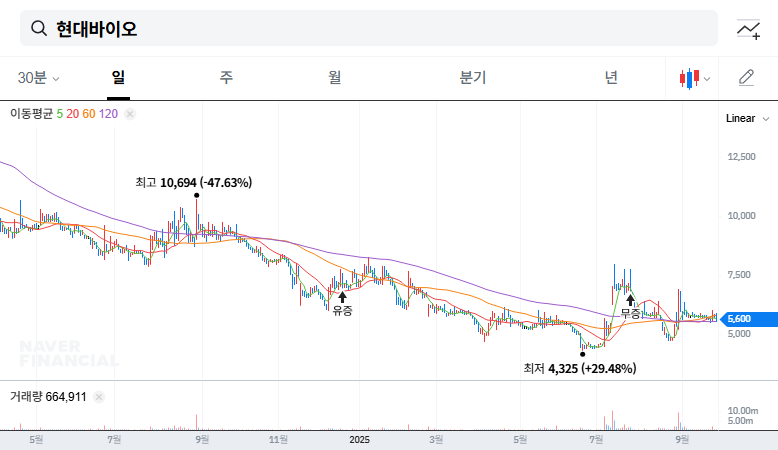
Task: Select the 60-day moving average value
Action: coord(89,114)
